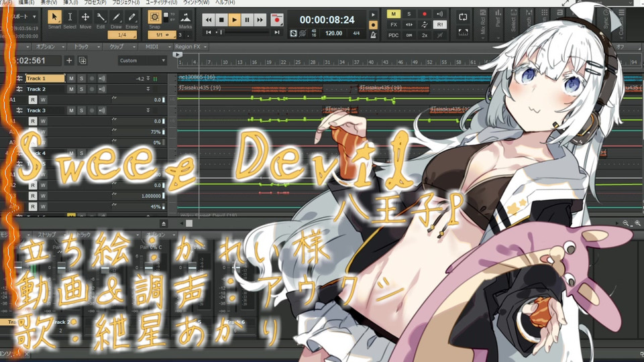Solo Track 2
This screenshot has width=644, height=362.
[81, 89]
